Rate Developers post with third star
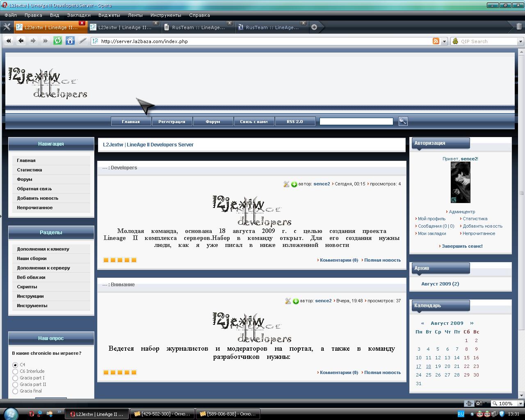This screenshot has width=525, height=420. click(x=120, y=260)
